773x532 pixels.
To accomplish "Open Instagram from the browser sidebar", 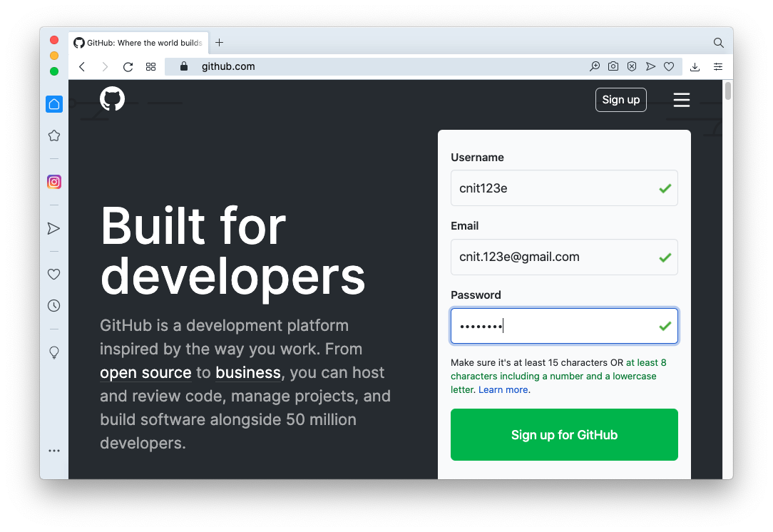I will tap(54, 182).
